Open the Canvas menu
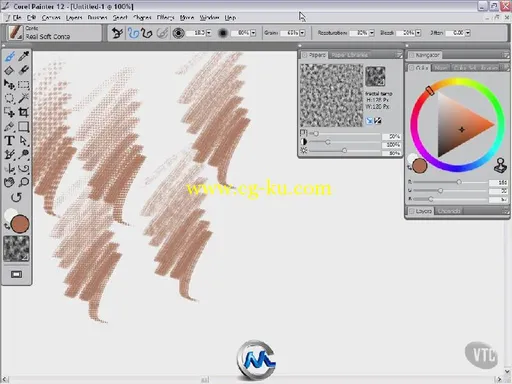512x384 pixels. click(51, 18)
